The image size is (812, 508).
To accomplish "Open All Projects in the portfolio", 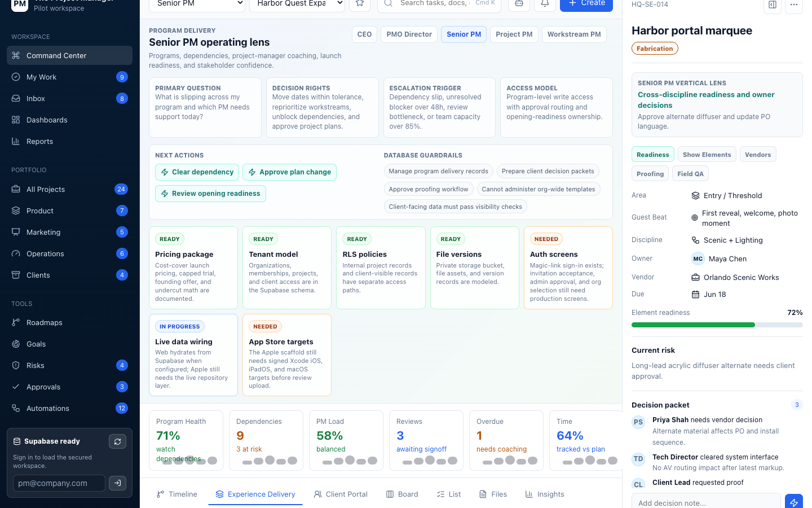I will (69, 189).
